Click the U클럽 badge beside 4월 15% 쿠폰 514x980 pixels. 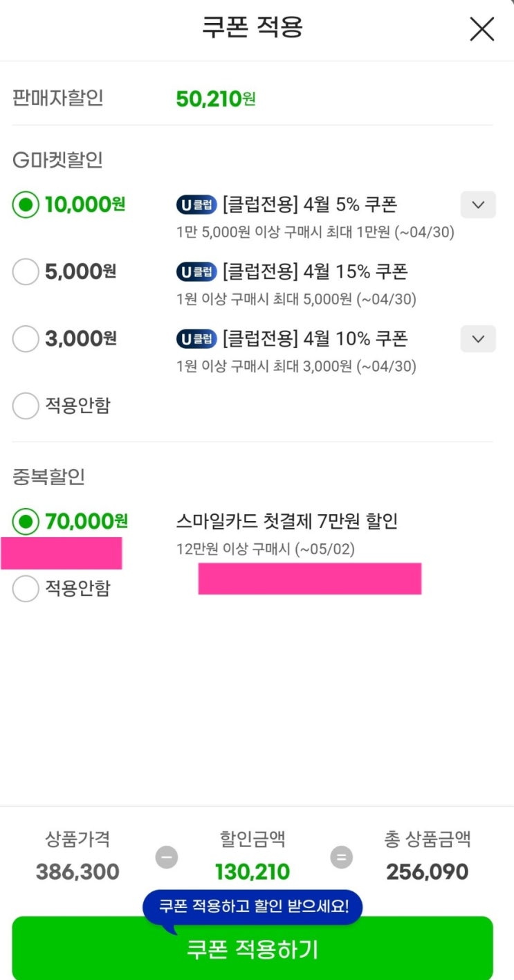point(196,272)
